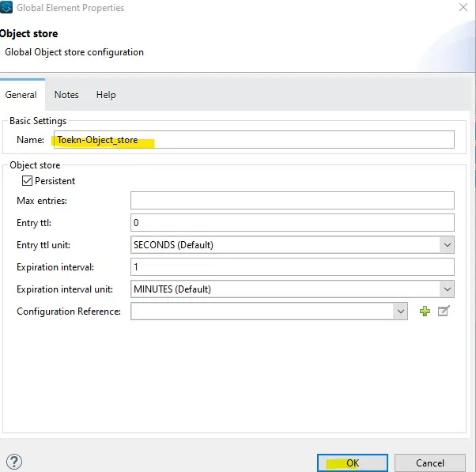Viewport: 476px width, 472px height.
Task: Click the green plus add configuration icon
Action: 425,312
